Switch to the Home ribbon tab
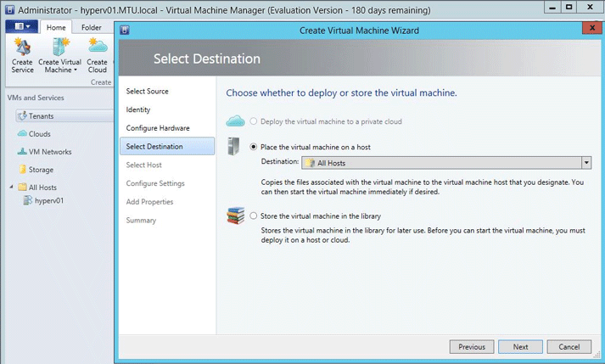 (56, 27)
